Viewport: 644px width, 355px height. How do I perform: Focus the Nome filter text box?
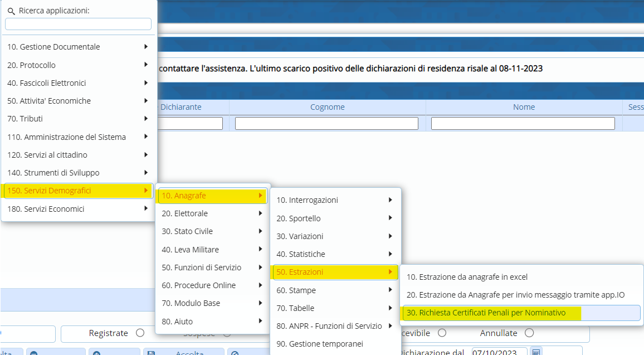(x=523, y=124)
